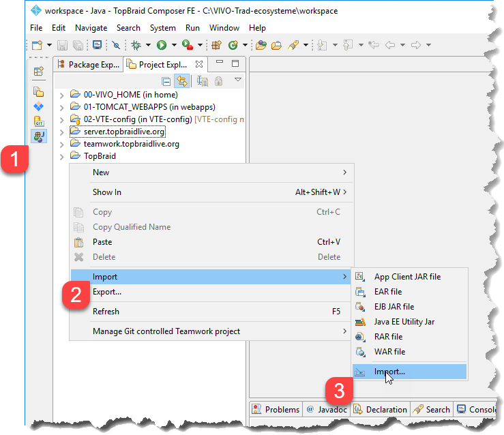This screenshot has height=435, width=504.
Task: Select EAR file import option
Action: pos(409,292)
